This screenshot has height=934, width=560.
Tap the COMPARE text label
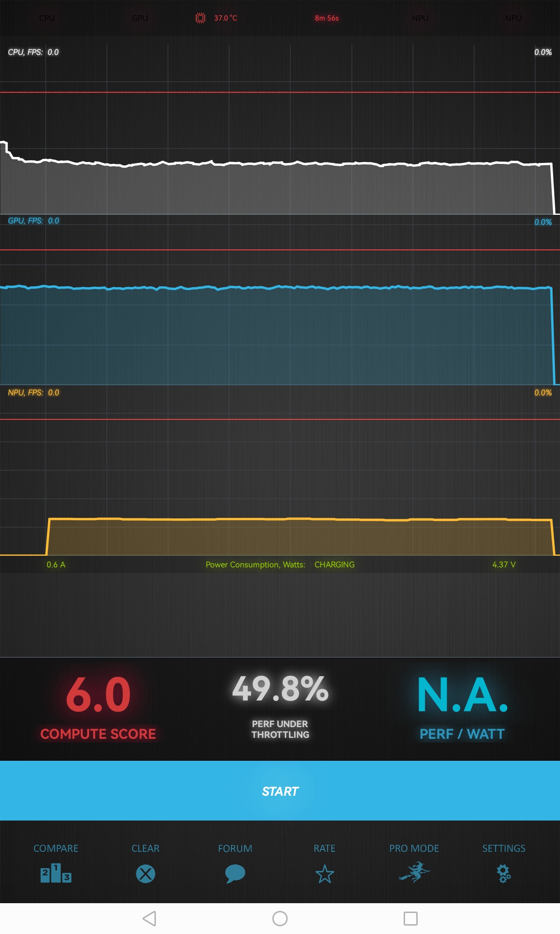56,848
